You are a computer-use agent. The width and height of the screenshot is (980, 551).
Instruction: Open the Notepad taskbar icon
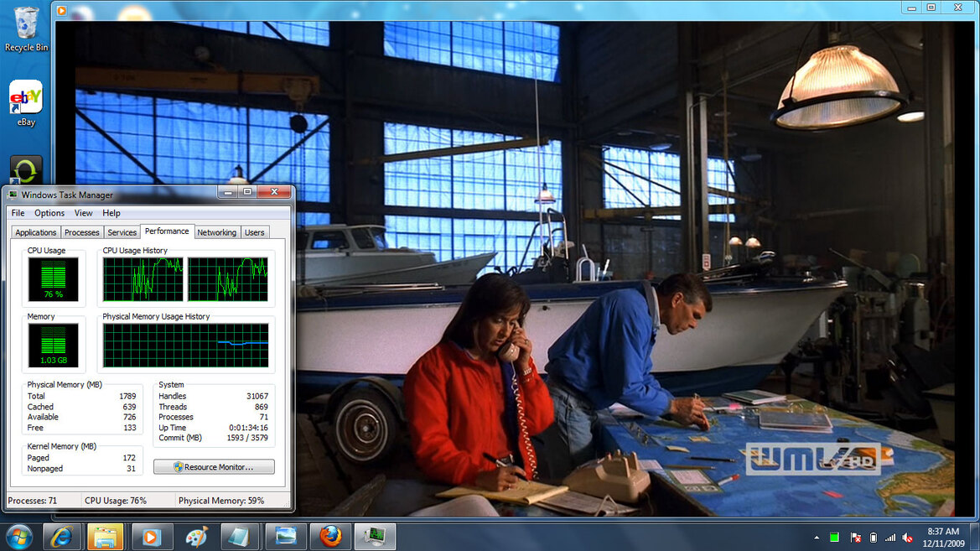tap(240, 537)
